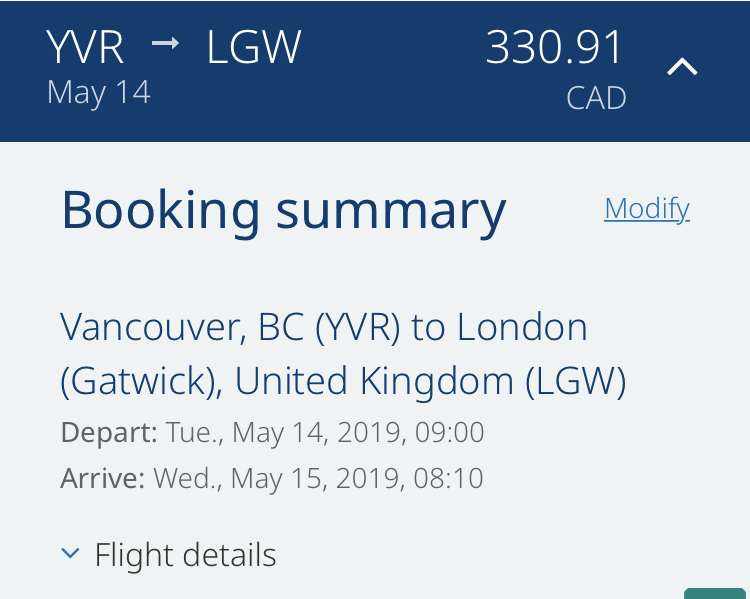Click the bold Arrive label

[102, 478]
